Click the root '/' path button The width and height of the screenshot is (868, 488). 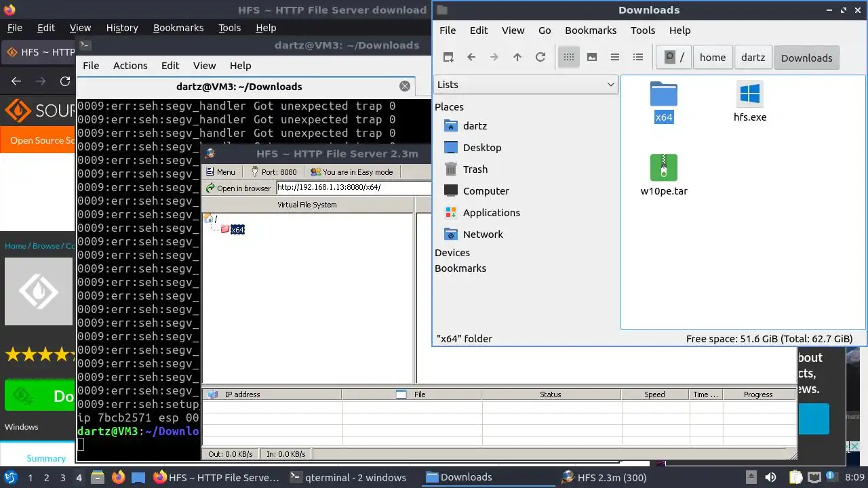tap(675, 58)
